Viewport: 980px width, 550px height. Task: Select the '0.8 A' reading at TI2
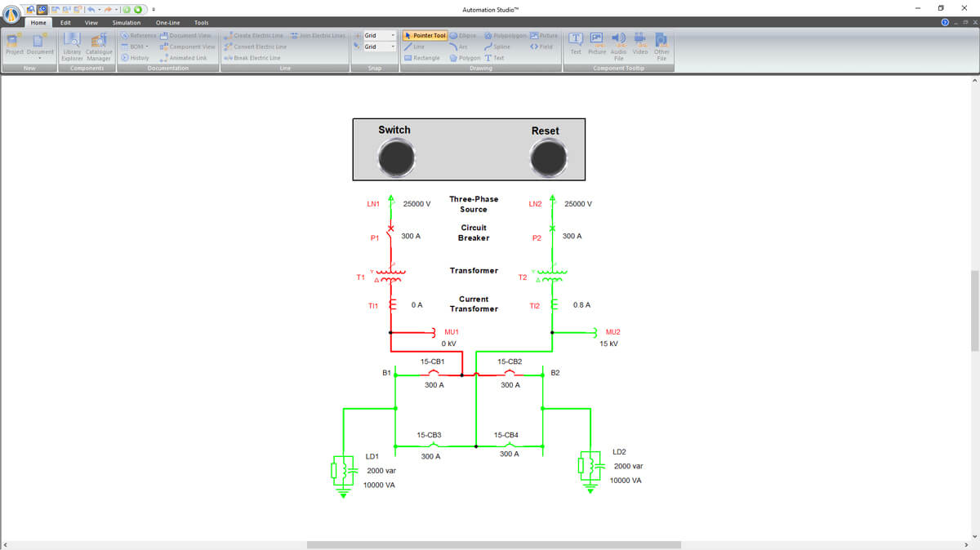click(x=581, y=304)
